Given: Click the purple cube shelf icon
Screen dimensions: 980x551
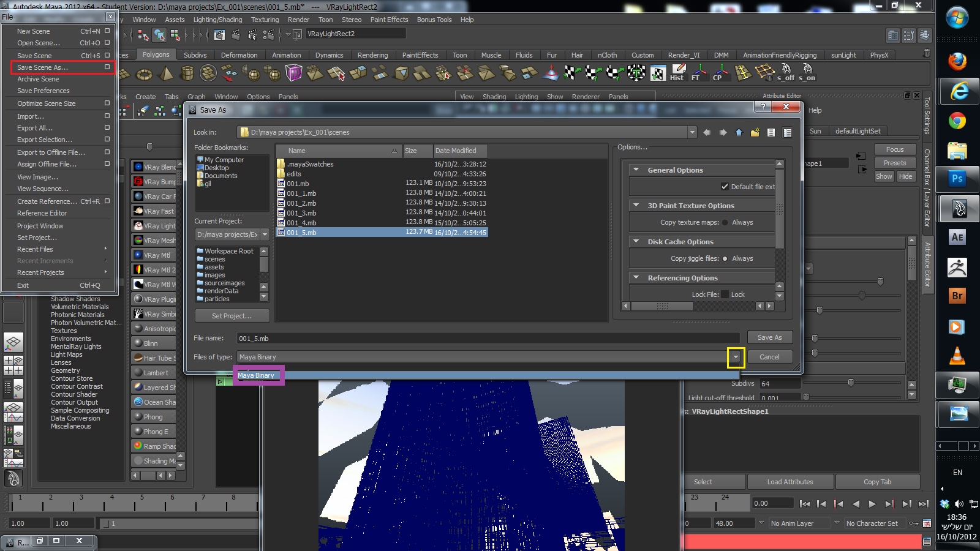Looking at the screenshot, I should (293, 74).
